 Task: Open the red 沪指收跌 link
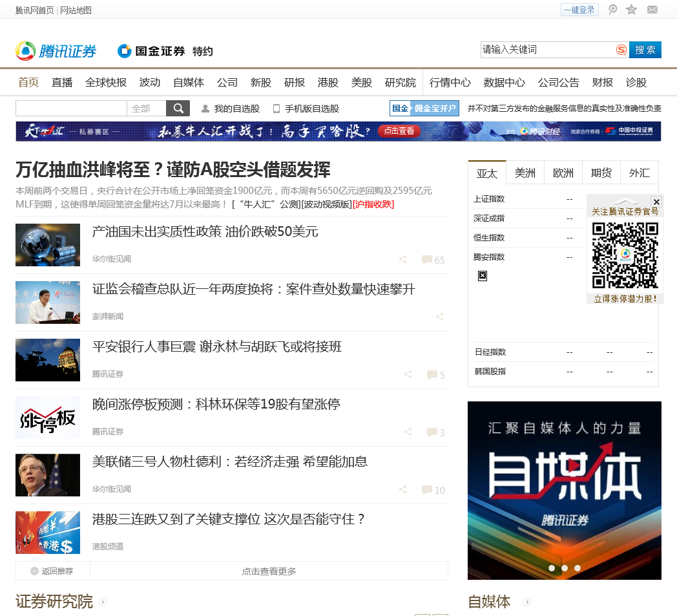(373, 204)
